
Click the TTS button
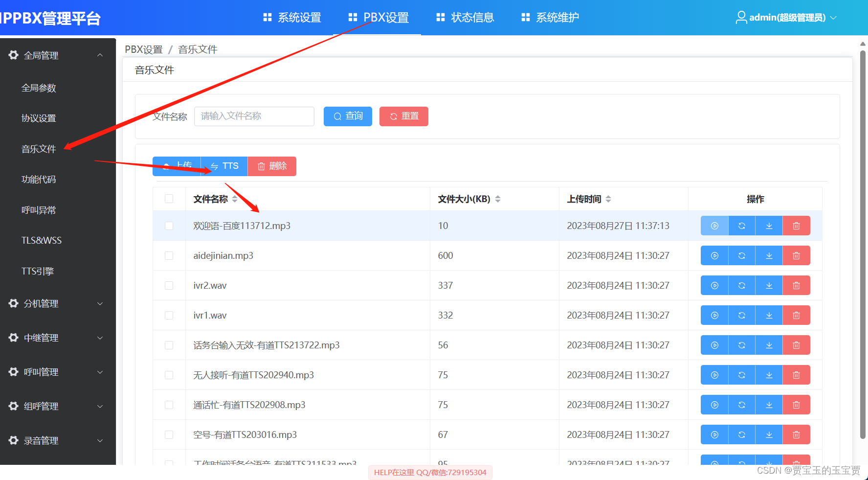[x=224, y=166]
